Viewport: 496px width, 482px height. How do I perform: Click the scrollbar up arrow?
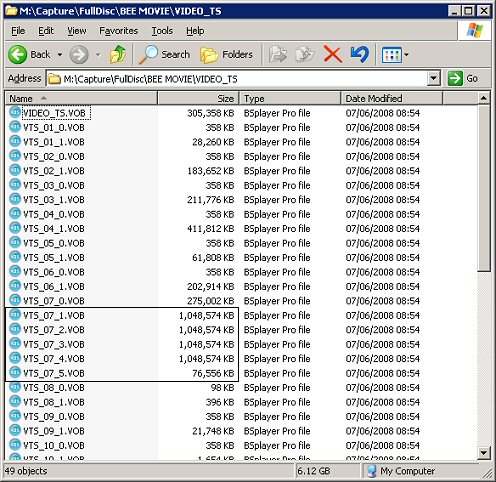pos(484,98)
